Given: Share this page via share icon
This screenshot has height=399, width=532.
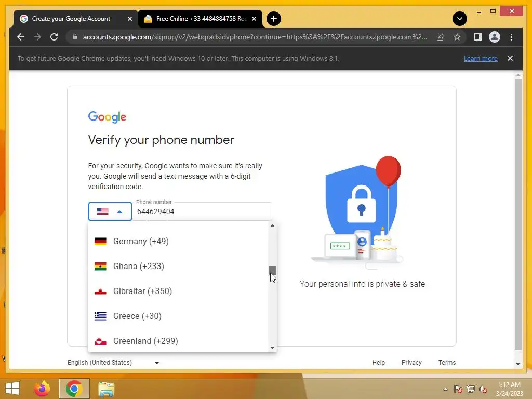Looking at the screenshot, I should (x=441, y=37).
